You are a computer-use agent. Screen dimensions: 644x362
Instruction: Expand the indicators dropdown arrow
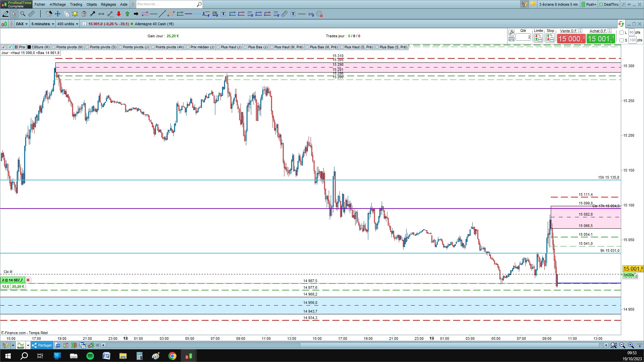click(x=28, y=345)
